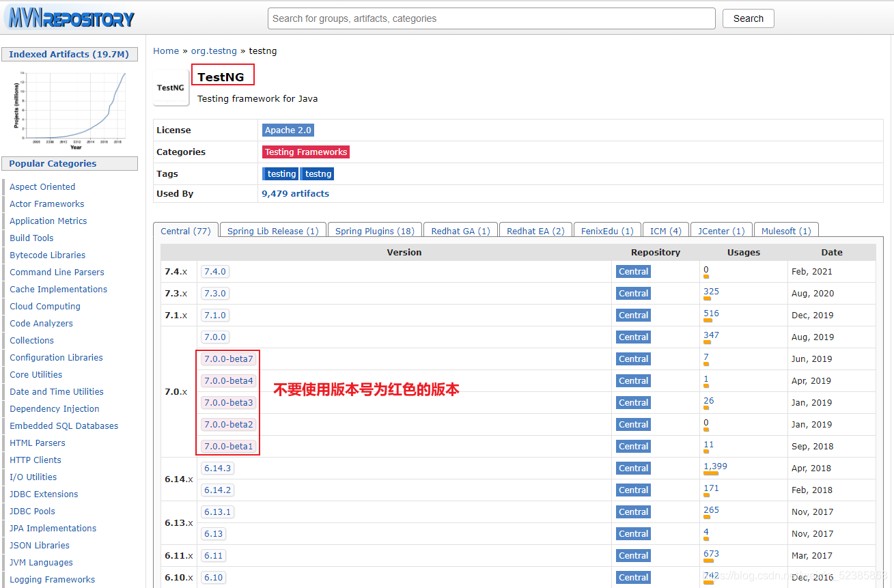Image resolution: width=894 pixels, height=588 pixels.
Task: Open version 6.11
Action: [x=213, y=555]
